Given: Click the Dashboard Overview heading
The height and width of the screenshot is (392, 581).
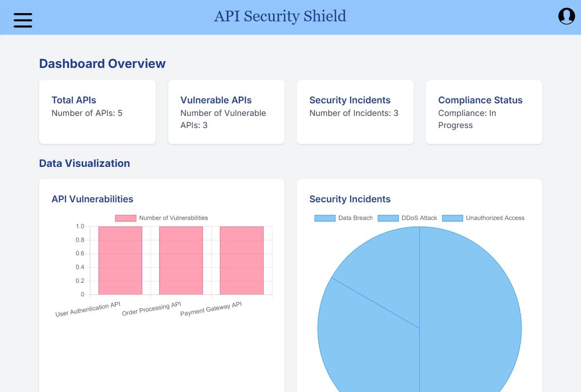Looking at the screenshot, I should [x=102, y=63].
